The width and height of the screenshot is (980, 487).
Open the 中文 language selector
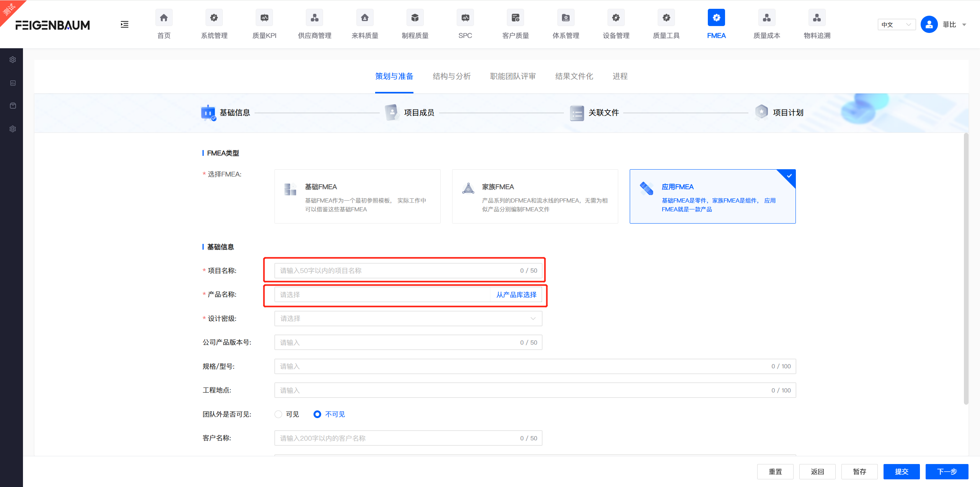pyautogui.click(x=896, y=25)
